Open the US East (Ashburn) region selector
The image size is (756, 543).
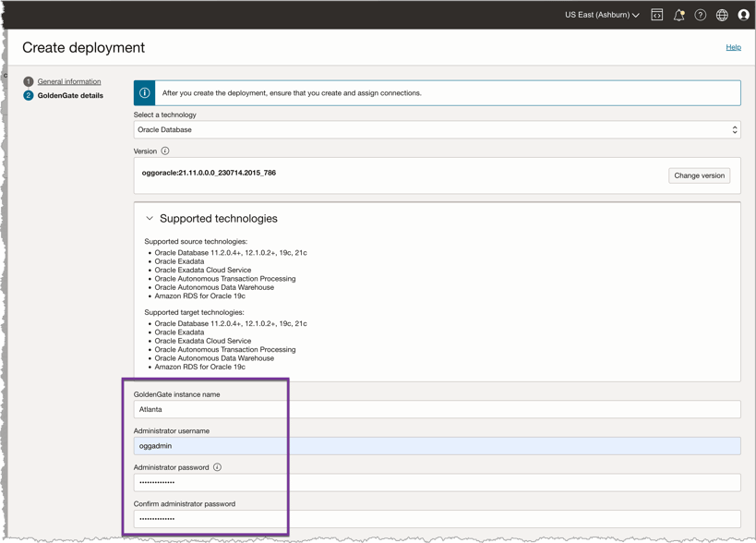pos(602,15)
